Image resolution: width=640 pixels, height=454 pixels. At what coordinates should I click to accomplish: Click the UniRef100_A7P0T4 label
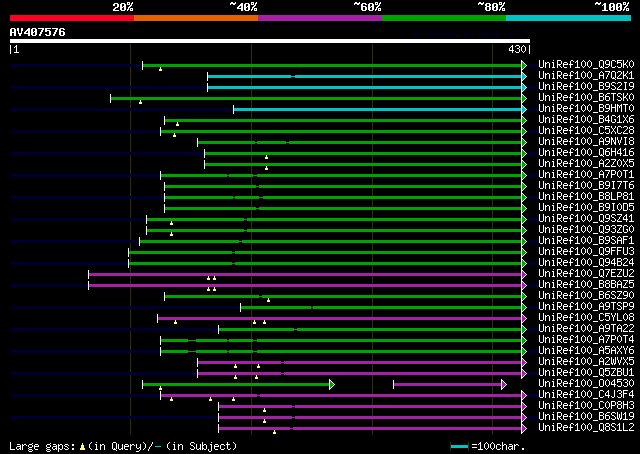point(586,340)
